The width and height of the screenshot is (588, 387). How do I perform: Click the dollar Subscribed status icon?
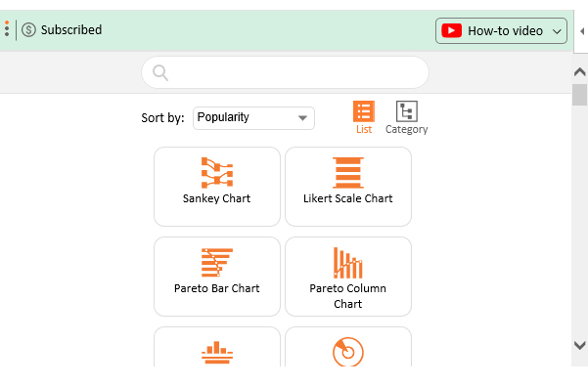point(28,29)
